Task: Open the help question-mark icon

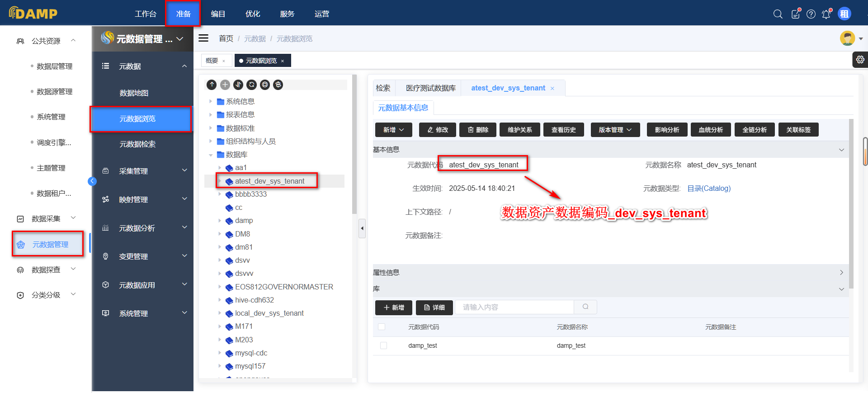Action: point(811,14)
